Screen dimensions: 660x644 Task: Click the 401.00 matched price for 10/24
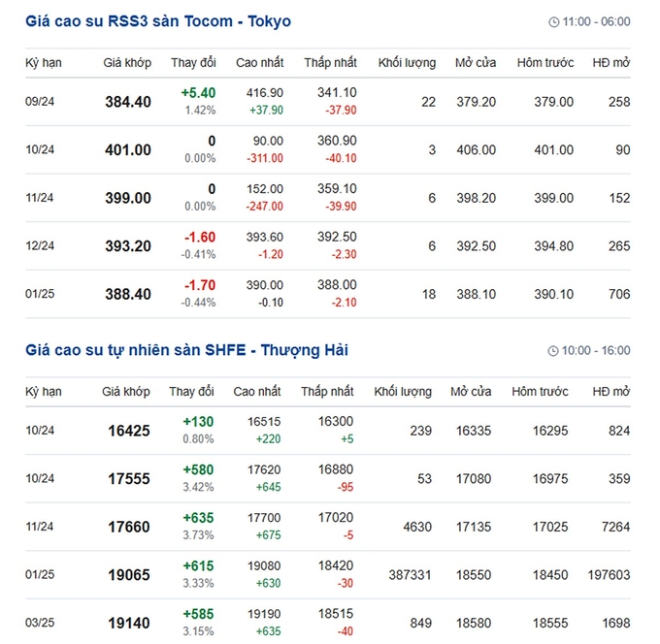coord(128,149)
